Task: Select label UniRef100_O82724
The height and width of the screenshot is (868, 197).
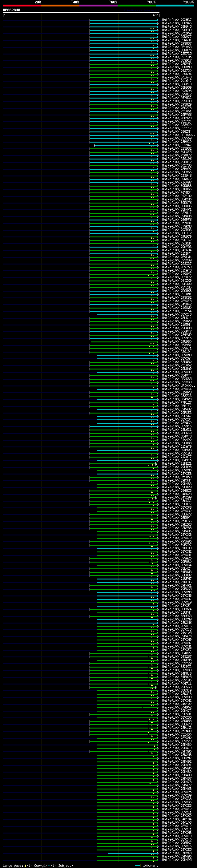Action: (176, 121)
